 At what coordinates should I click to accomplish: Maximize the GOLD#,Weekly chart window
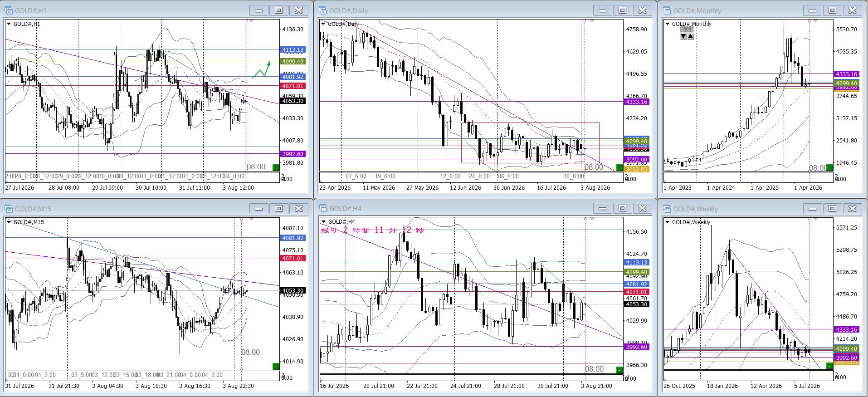click(x=833, y=209)
